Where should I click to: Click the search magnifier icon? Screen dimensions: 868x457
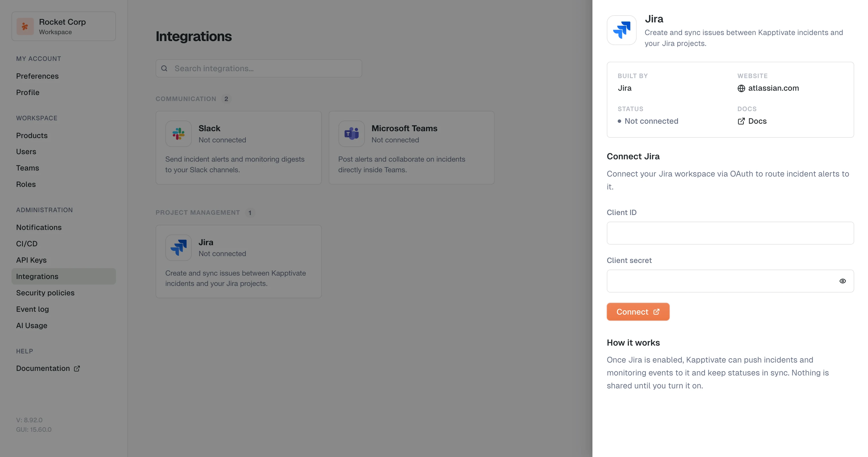click(164, 68)
